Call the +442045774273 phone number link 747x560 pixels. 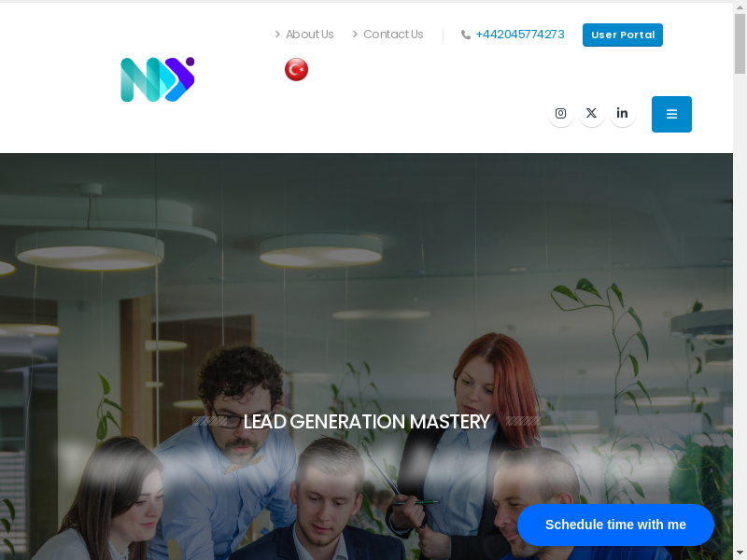pyautogui.click(x=520, y=35)
